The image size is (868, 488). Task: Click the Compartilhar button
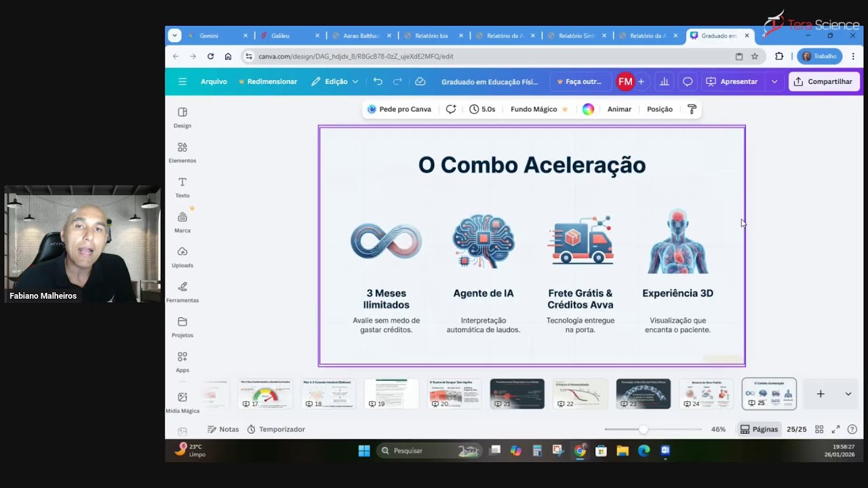click(x=823, y=81)
